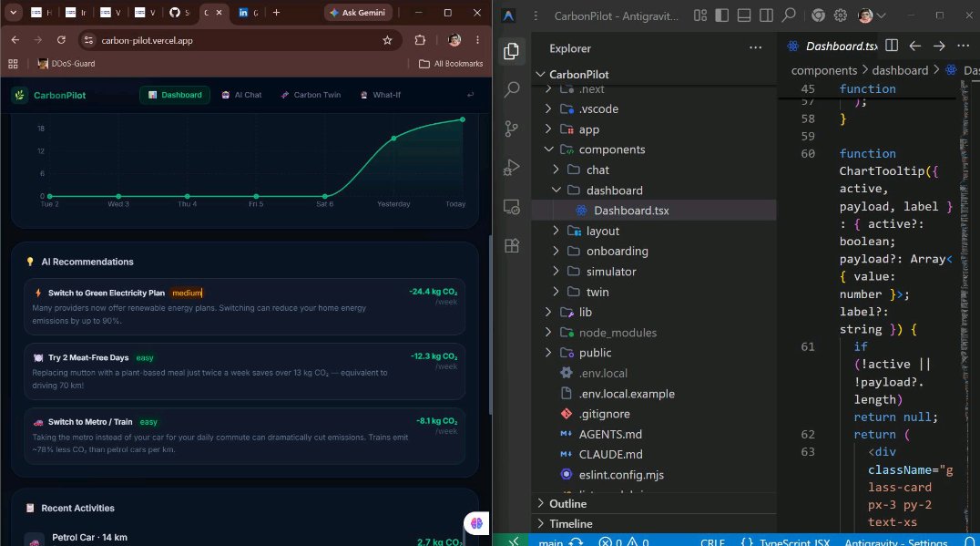
Task: Open Chrome three-dot menu
Action: pyautogui.click(x=477, y=40)
